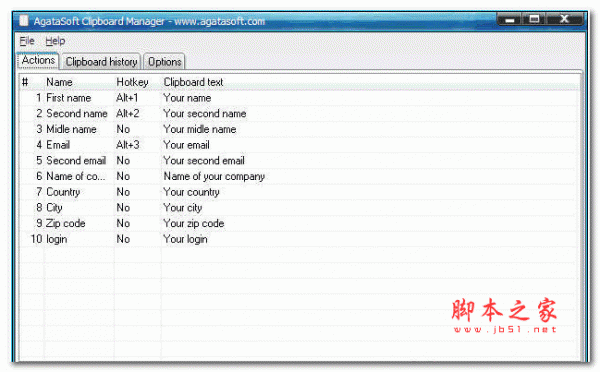The height and width of the screenshot is (372, 600).
Task: Select the 'Country' entry
Action: [63, 192]
